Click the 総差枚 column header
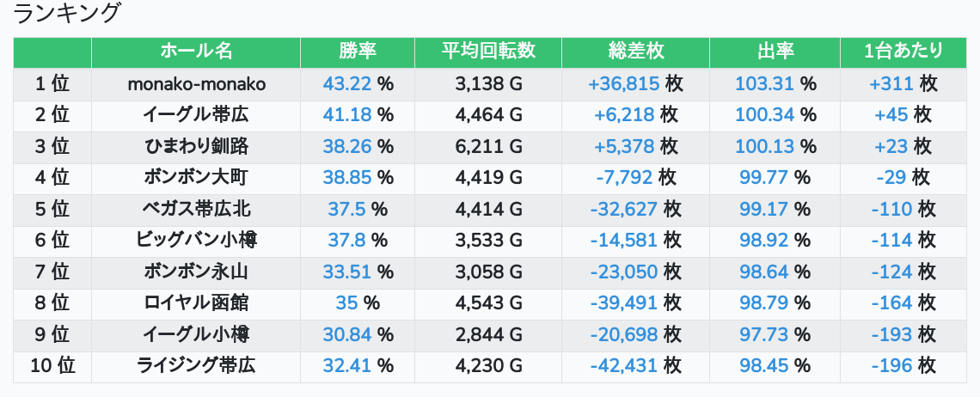Viewport: 980px width, 397px height. tap(635, 52)
